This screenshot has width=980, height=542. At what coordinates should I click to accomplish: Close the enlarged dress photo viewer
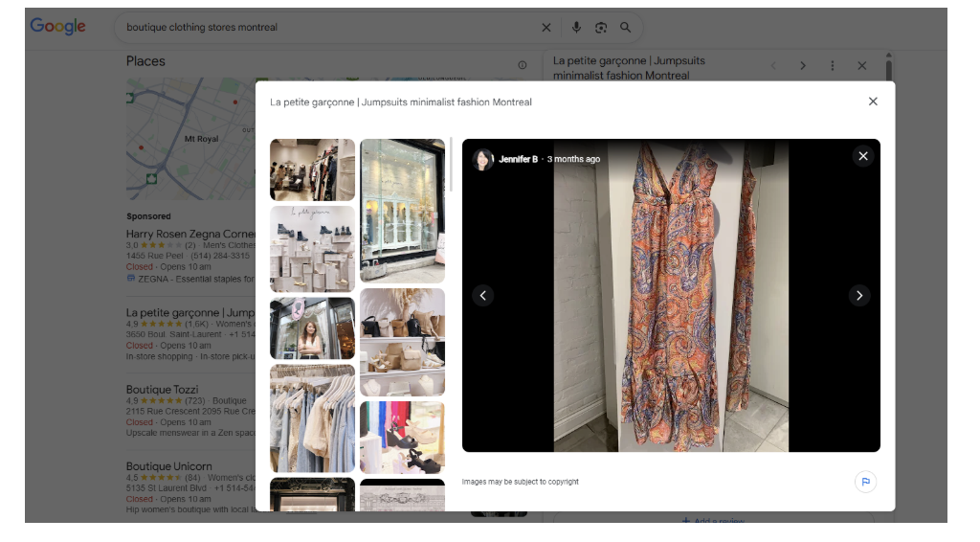pos(863,156)
